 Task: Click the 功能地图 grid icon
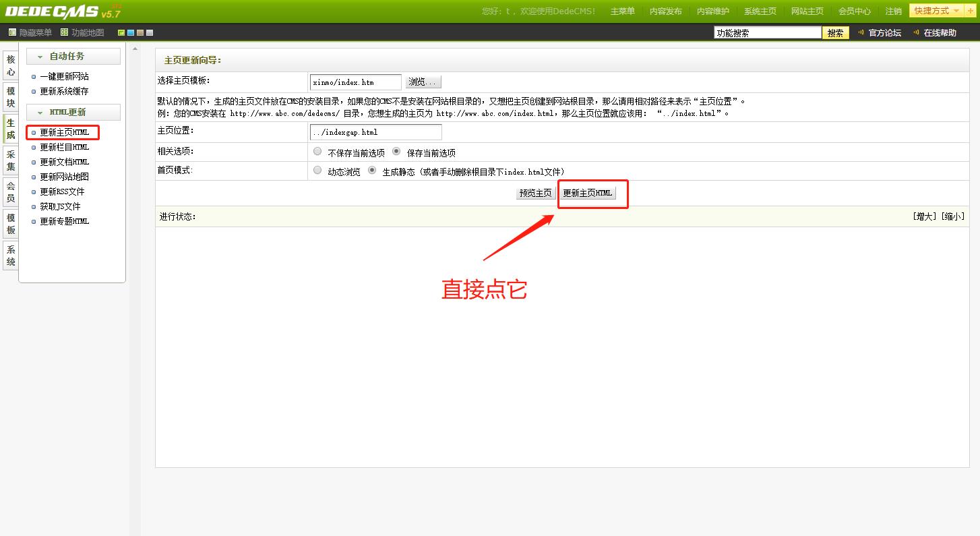click(x=64, y=32)
